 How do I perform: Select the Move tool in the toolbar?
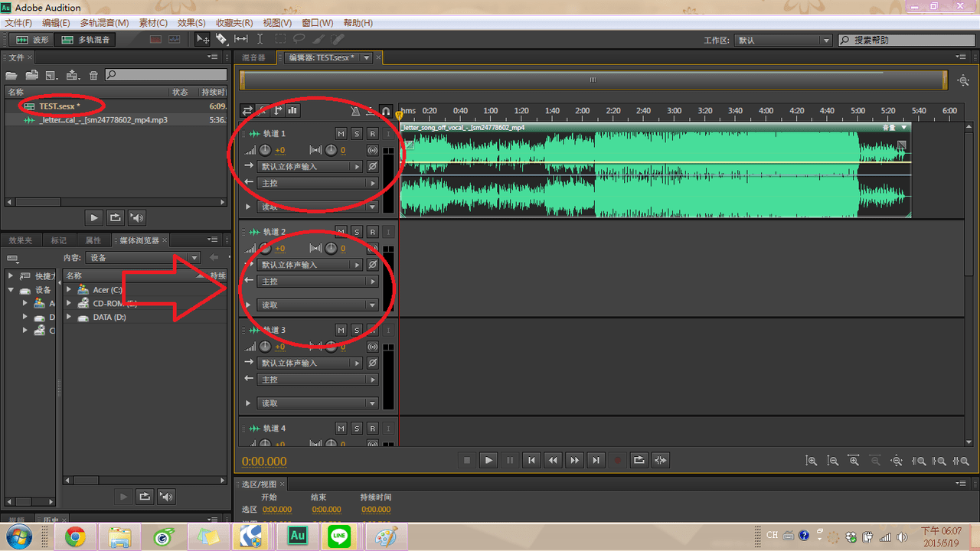pos(203,39)
